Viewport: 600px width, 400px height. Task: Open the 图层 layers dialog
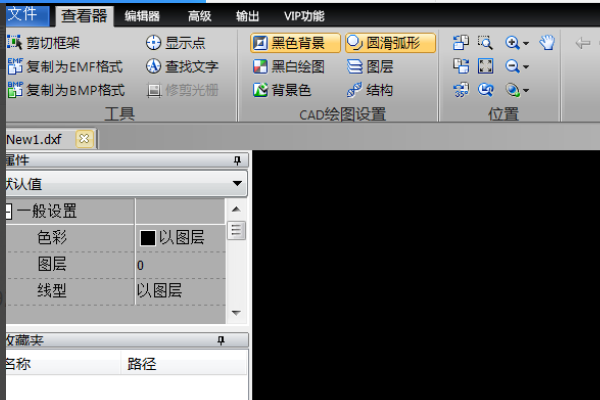coord(370,67)
